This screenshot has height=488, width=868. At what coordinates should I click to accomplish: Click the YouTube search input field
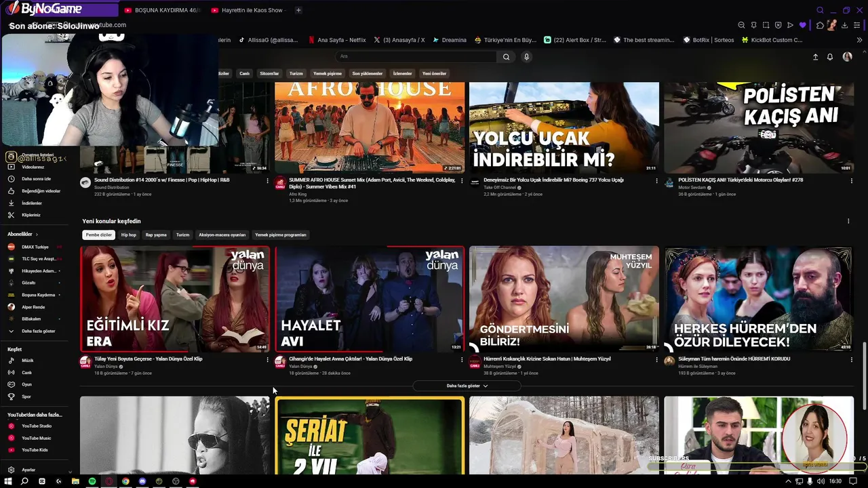[416, 57]
